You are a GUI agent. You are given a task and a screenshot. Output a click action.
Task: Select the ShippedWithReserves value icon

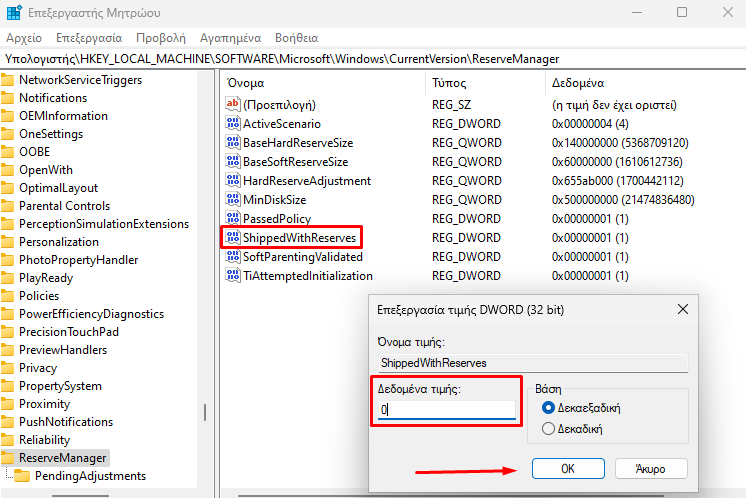233,237
